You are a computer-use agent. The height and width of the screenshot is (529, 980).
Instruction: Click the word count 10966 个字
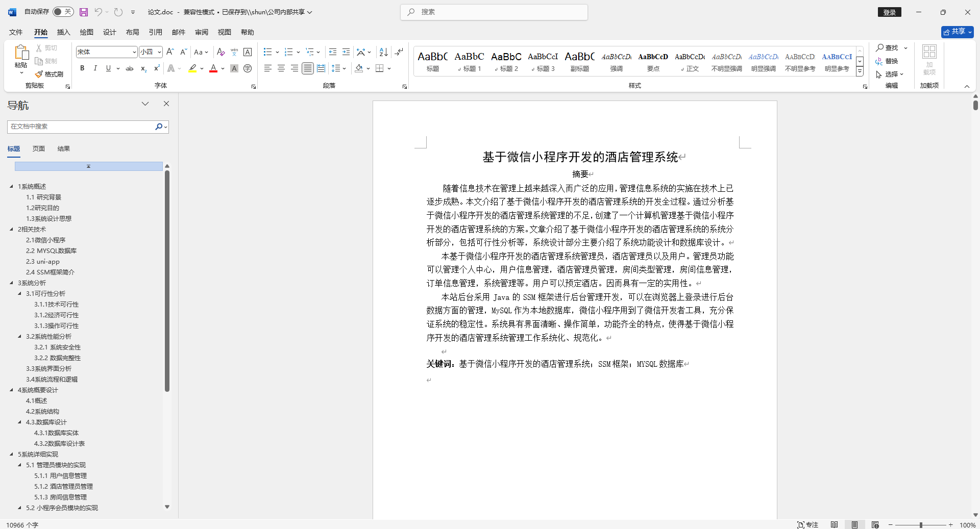tap(22, 525)
